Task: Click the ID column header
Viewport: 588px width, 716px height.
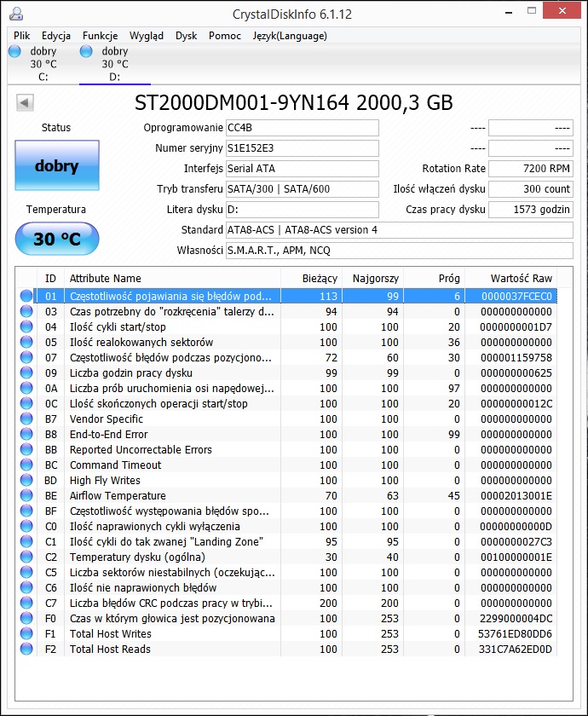Action: tap(50, 279)
